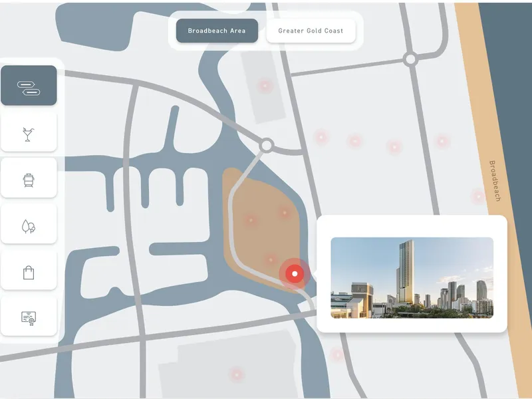Image resolution: width=532 pixels, height=399 pixels.
Task: Click the active red location pin
Action: point(295,273)
